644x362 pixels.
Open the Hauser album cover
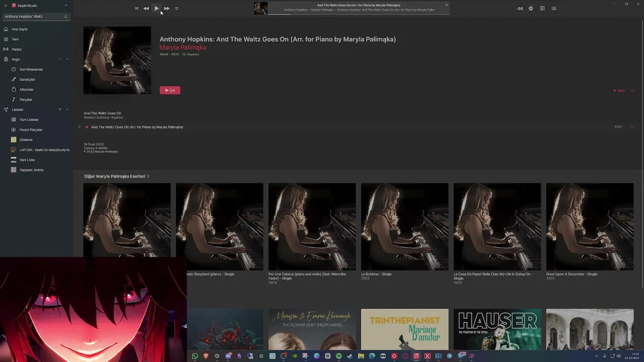[x=497, y=329]
